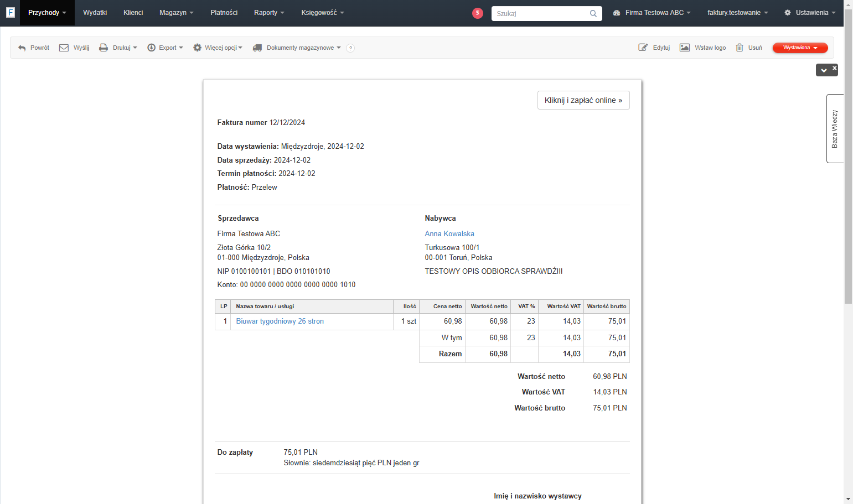Viewport: 853px width, 504px height.
Task: Select the NIP 0100100101 | BDO 010101010 line
Action: (274, 272)
